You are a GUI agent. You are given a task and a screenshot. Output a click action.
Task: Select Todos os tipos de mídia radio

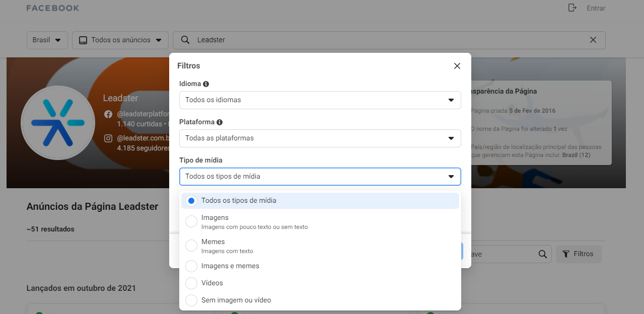(191, 200)
